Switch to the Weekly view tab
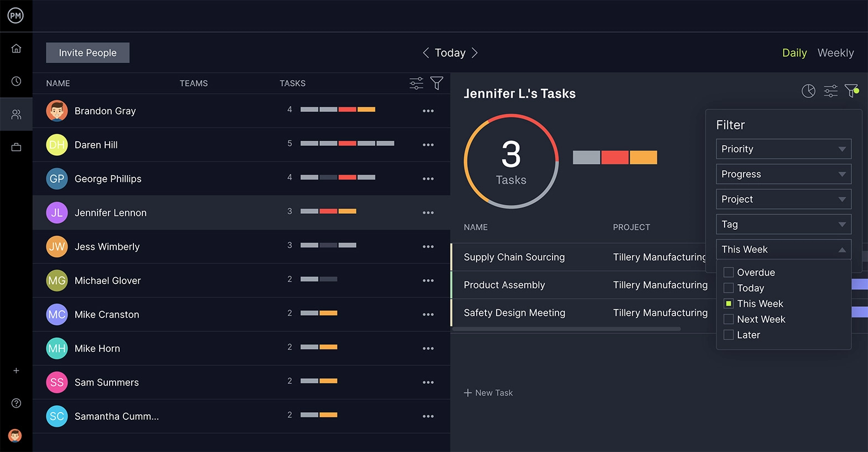 tap(835, 53)
